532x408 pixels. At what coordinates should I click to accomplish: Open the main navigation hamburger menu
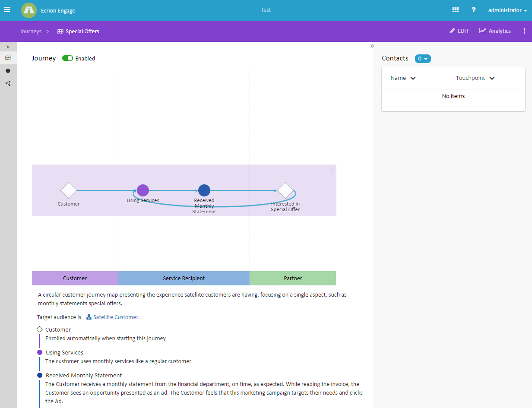coord(7,9)
